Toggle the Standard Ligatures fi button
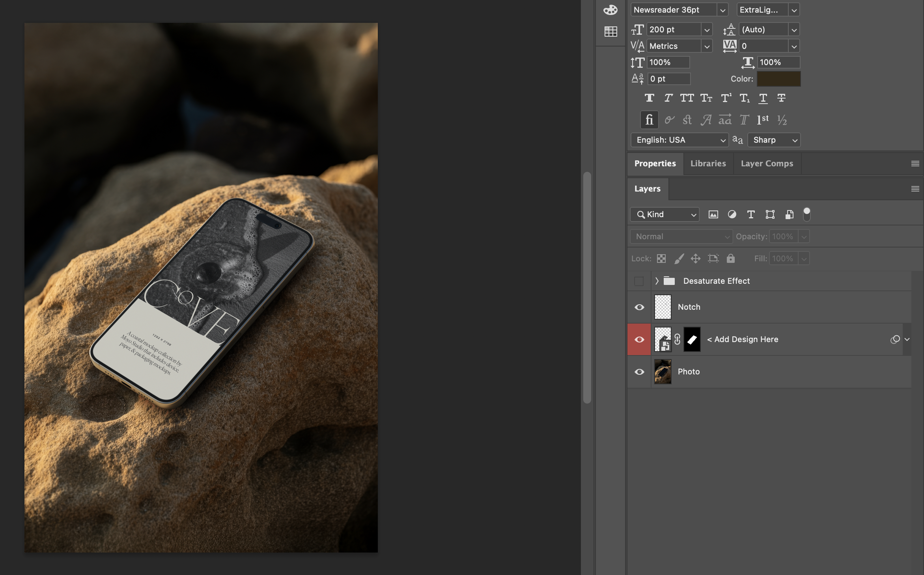 pos(649,120)
